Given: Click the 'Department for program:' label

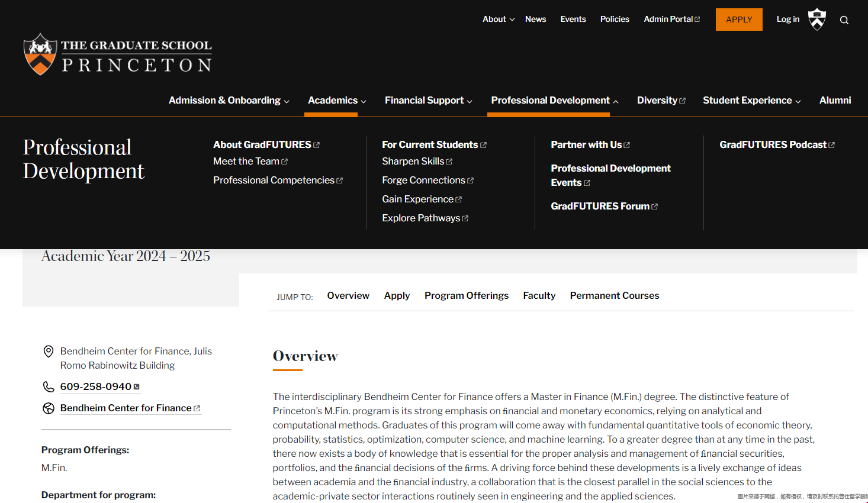Looking at the screenshot, I should [x=99, y=495].
